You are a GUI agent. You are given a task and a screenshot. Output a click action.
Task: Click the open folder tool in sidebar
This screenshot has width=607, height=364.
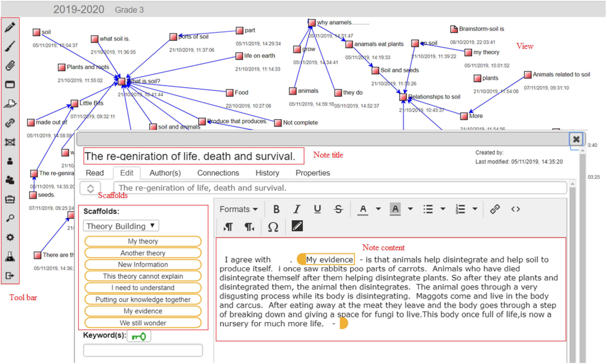click(x=10, y=104)
